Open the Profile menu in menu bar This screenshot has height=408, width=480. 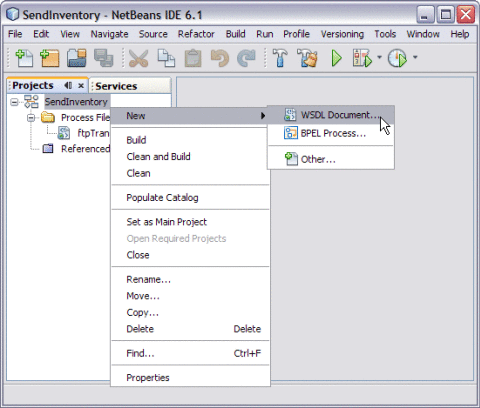pyautogui.click(x=296, y=34)
